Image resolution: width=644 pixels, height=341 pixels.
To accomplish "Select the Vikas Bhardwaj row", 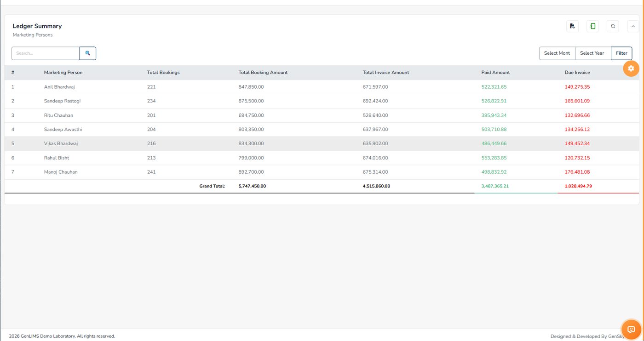I will point(322,143).
